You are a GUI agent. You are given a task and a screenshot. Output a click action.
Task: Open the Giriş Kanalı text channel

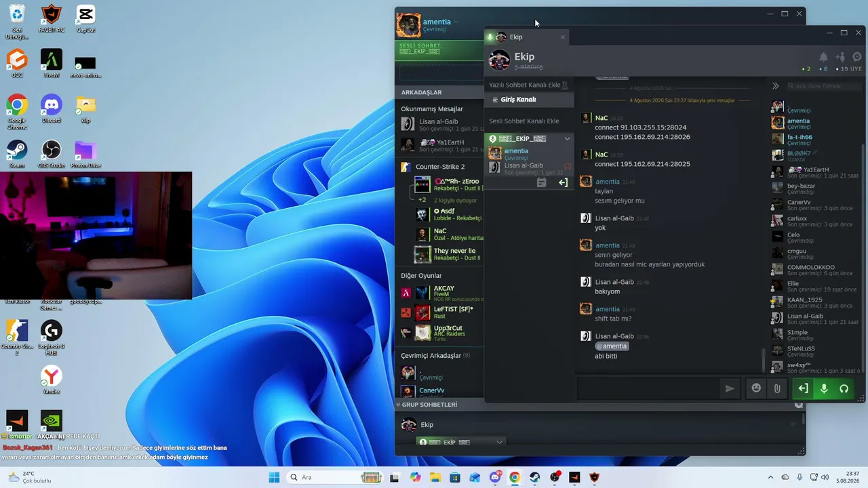[x=530, y=100]
